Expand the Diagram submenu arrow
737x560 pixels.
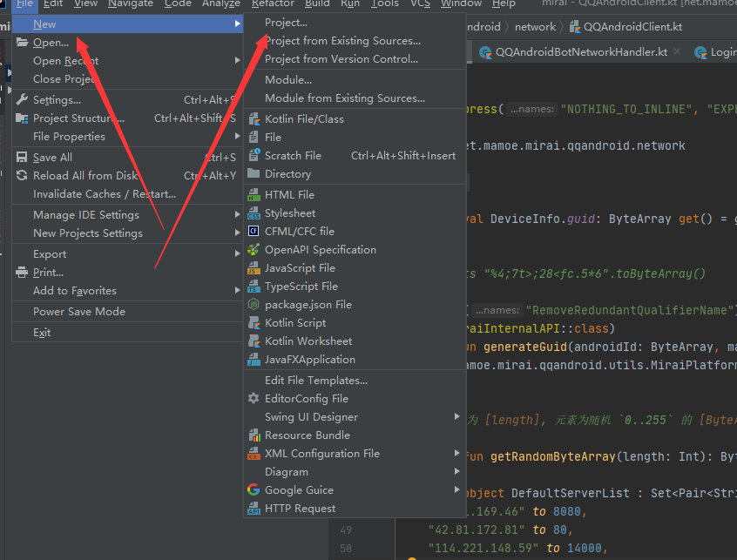pyautogui.click(x=457, y=472)
